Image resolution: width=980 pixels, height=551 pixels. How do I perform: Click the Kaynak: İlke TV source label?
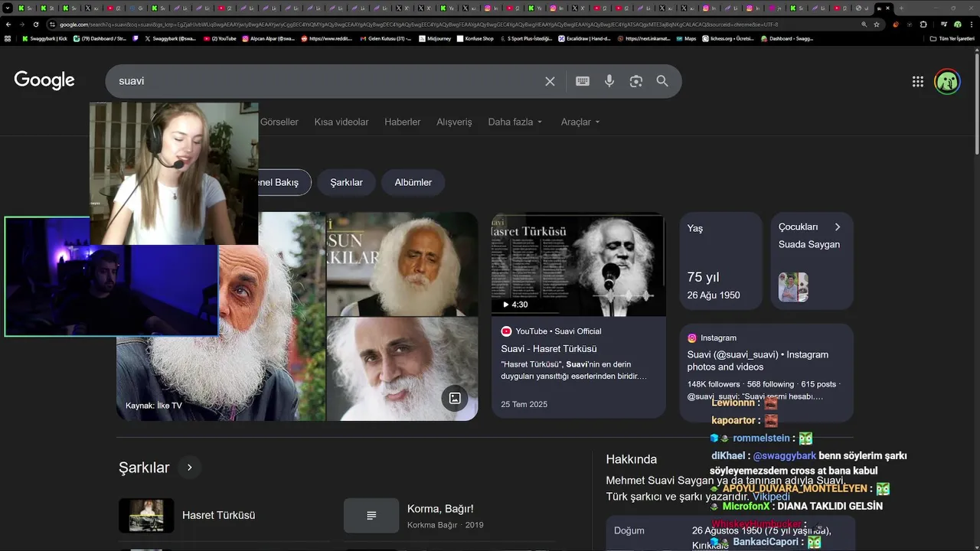point(154,406)
